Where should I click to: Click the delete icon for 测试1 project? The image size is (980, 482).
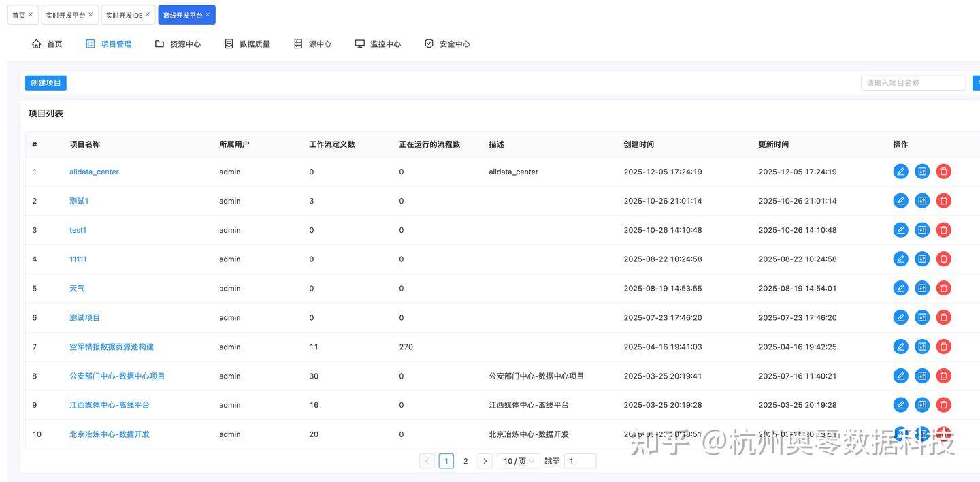point(943,201)
